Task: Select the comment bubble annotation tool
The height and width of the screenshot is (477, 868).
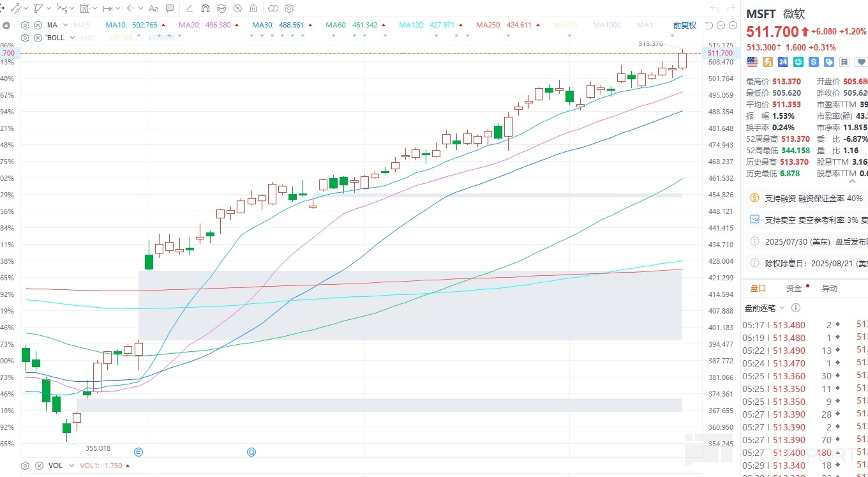Action: 170,8
